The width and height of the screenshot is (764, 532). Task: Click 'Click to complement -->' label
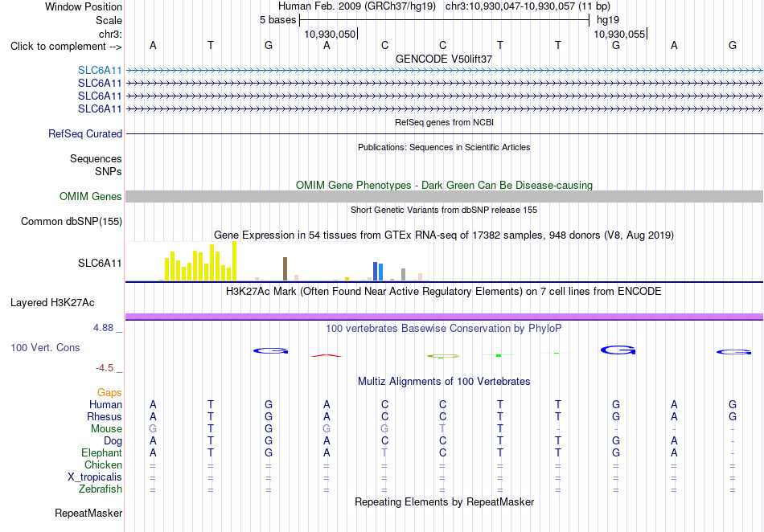[x=66, y=47]
